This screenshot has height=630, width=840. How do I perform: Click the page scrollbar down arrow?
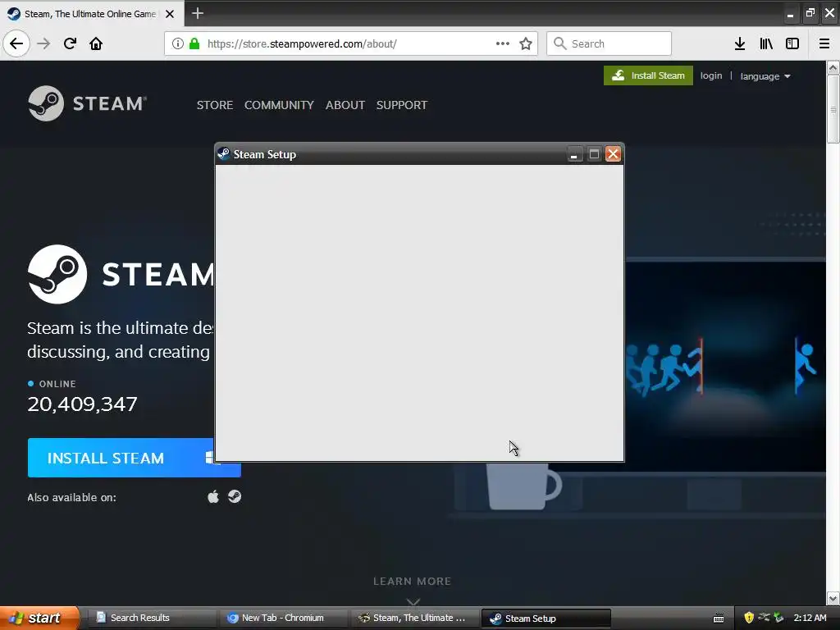(x=833, y=598)
